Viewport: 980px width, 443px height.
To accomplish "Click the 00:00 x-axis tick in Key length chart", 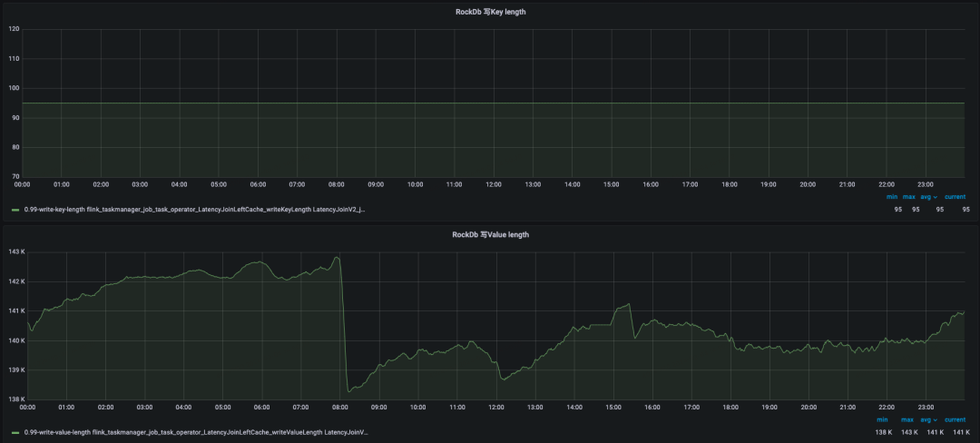I will pyautogui.click(x=22, y=184).
